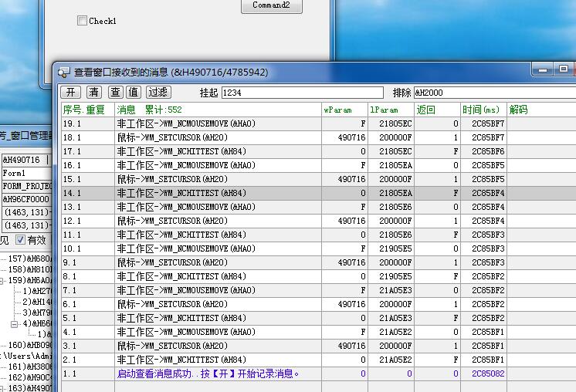Click the &H96CF0000 style field
The height and width of the screenshot is (392, 576).
(x=27, y=199)
